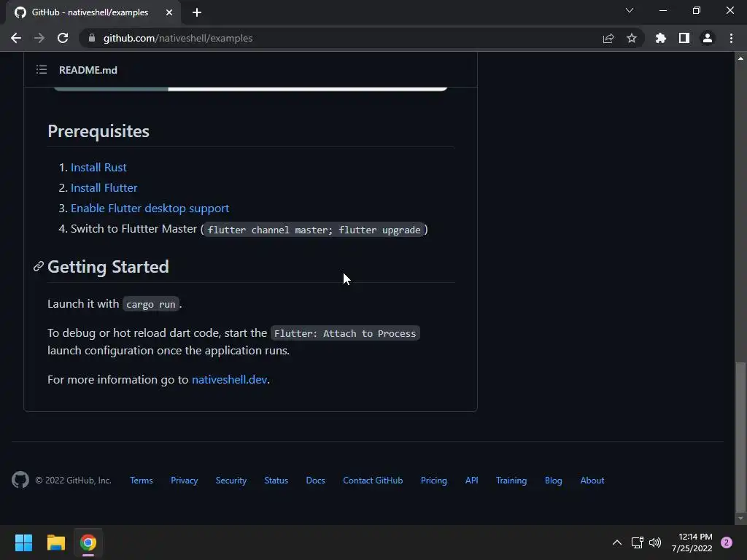Click the scrollbar up arrow
Image resolution: width=747 pixels, height=560 pixels.
pyautogui.click(x=740, y=58)
